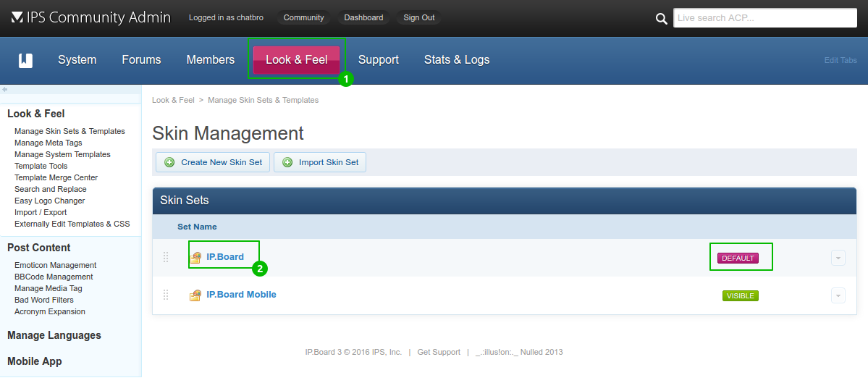This screenshot has width=868, height=391.
Task: Click Manage Skin Sets & Templates breadcrumb
Action: [263, 100]
